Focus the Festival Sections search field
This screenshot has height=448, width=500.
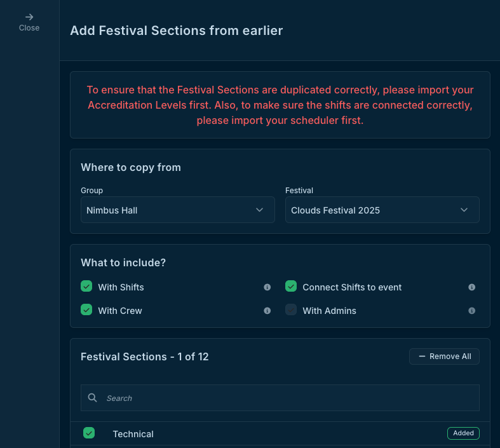point(286,398)
